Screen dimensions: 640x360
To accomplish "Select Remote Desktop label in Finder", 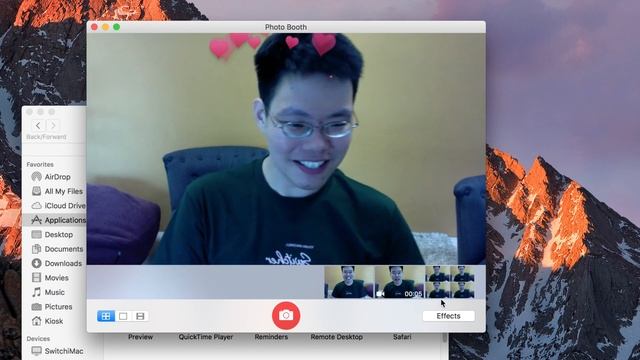I will pos(336,337).
